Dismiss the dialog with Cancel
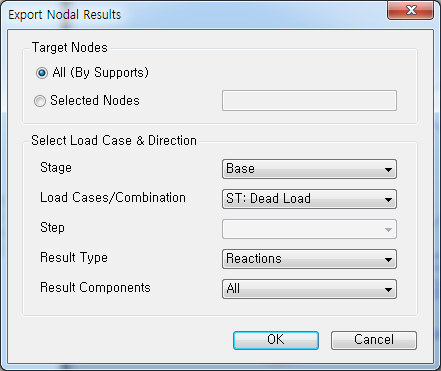The width and height of the screenshot is (441, 371). point(374,340)
